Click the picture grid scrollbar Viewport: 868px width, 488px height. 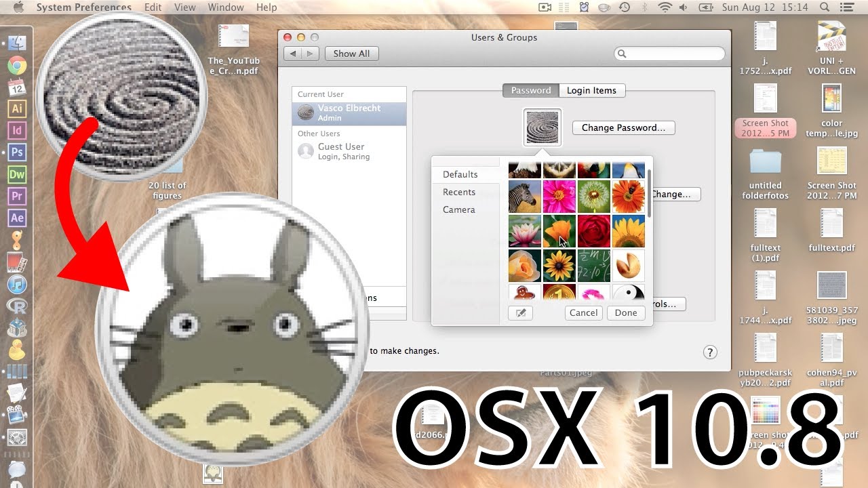click(x=649, y=193)
